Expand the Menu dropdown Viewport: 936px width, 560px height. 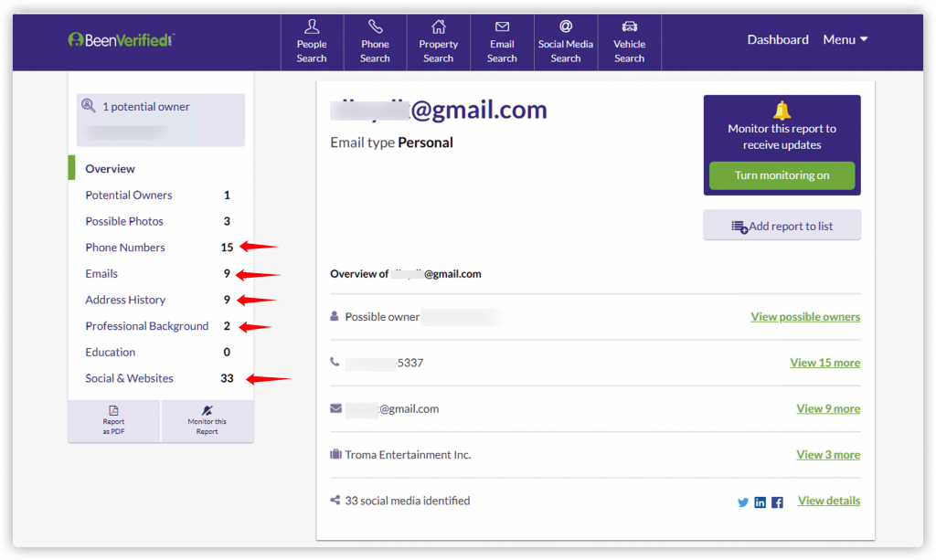(x=846, y=39)
